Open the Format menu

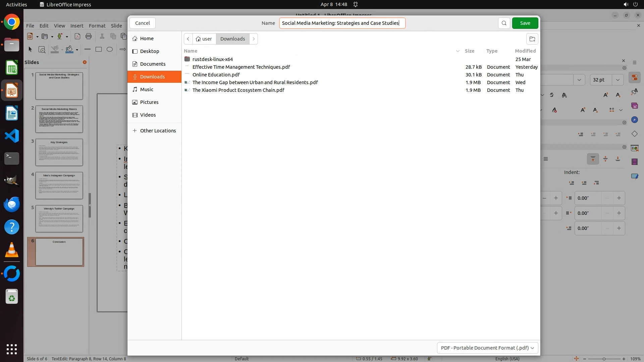97,25
